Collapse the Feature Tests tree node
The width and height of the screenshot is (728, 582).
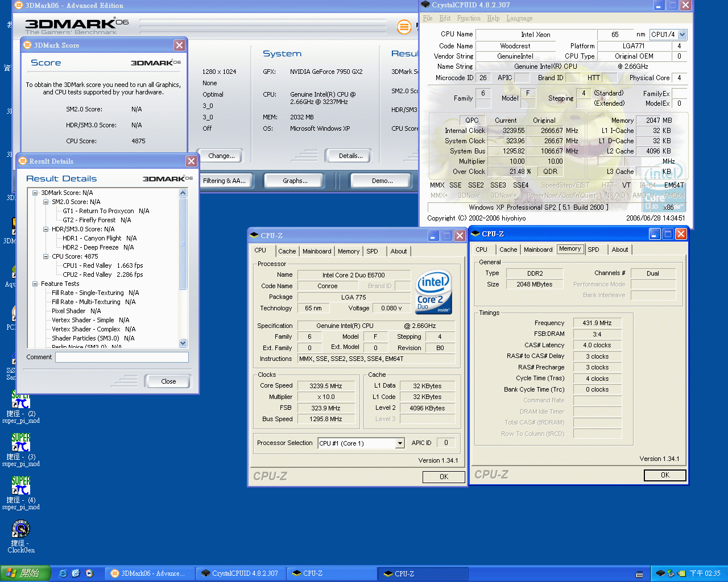[35, 284]
